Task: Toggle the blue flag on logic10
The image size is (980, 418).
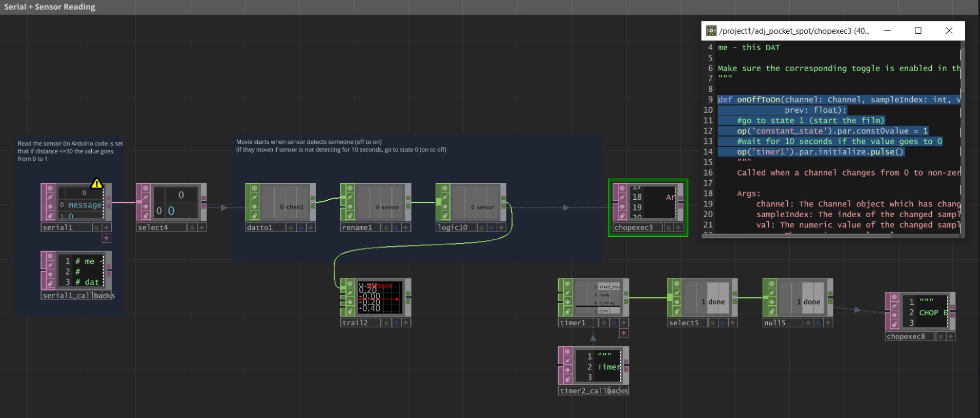Action: pyautogui.click(x=491, y=227)
